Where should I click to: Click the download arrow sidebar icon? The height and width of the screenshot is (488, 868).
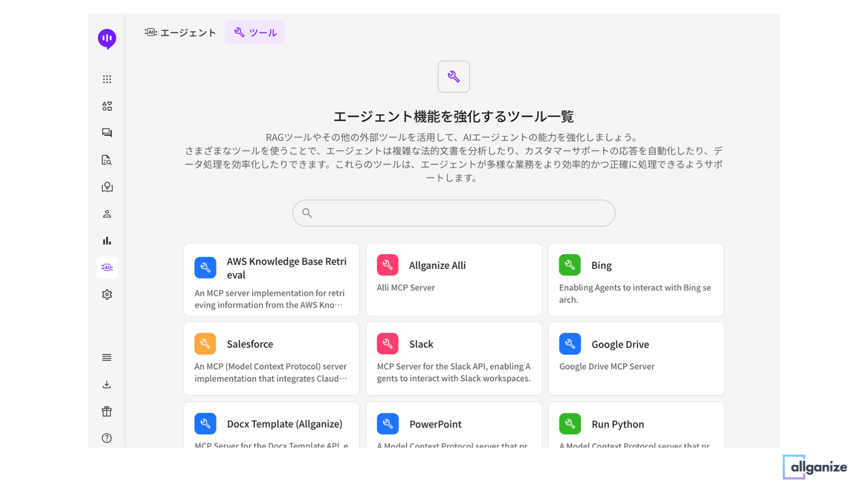click(107, 384)
